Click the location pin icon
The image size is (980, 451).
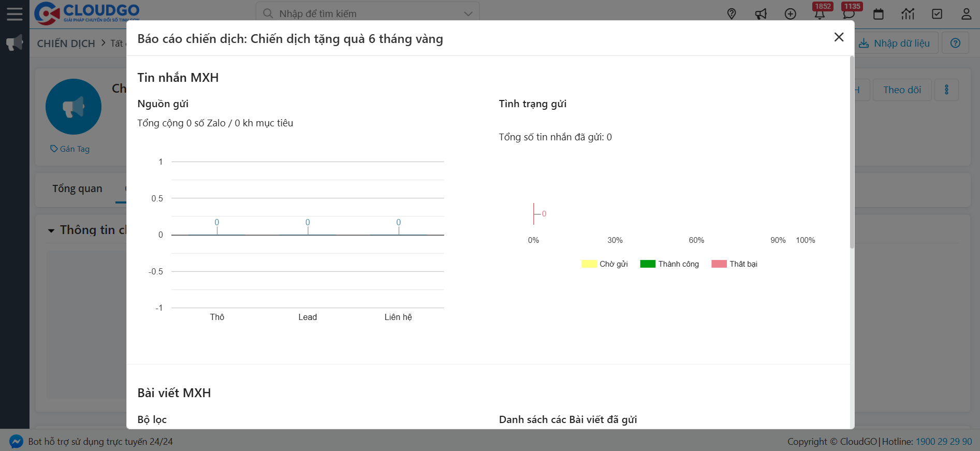coord(732,14)
